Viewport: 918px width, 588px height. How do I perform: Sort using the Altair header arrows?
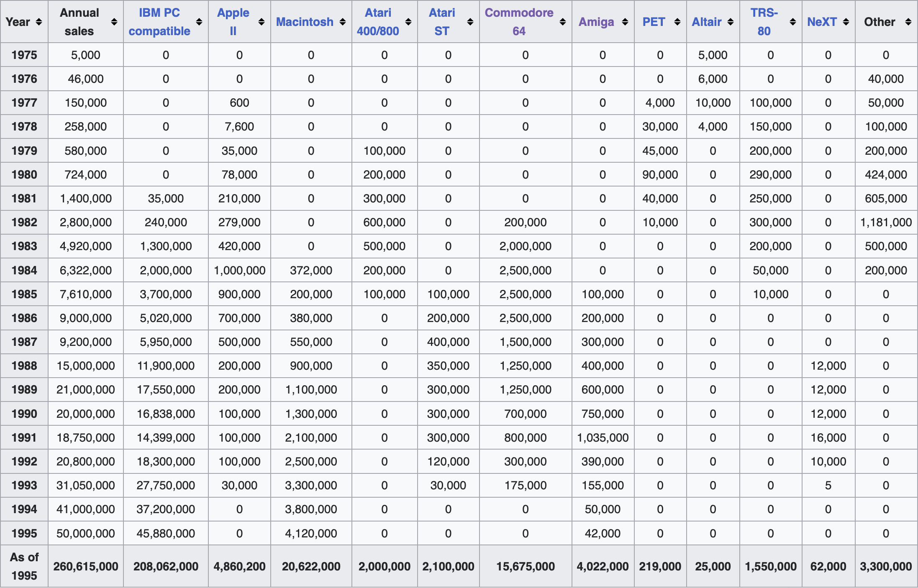pyautogui.click(x=731, y=22)
